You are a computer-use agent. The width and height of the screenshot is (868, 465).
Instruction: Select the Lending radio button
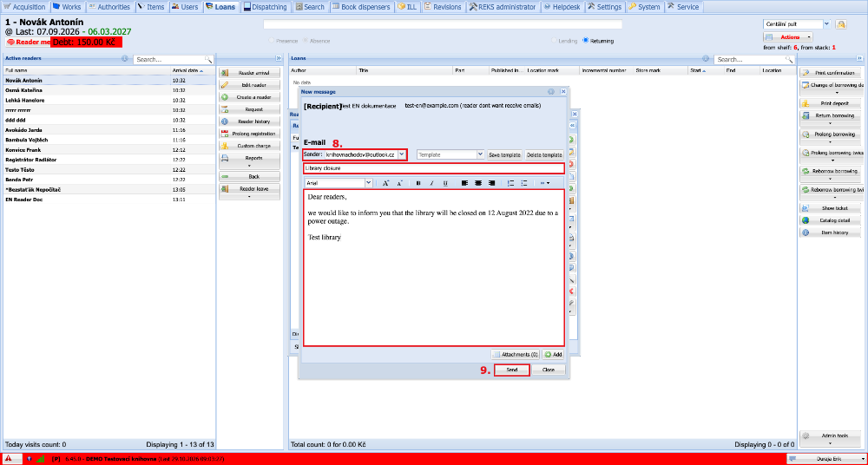coord(554,41)
